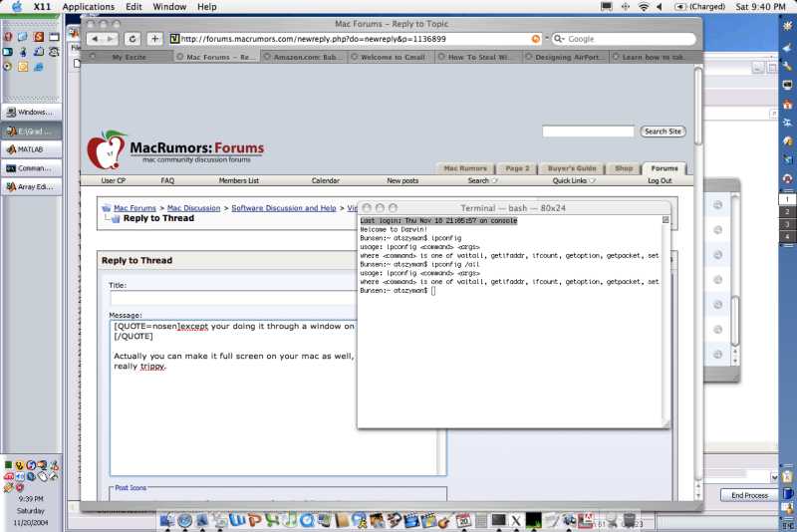Viewport: 797px width, 532px height.
Task: Click the orange RSS icon in address bar
Action: 536,39
